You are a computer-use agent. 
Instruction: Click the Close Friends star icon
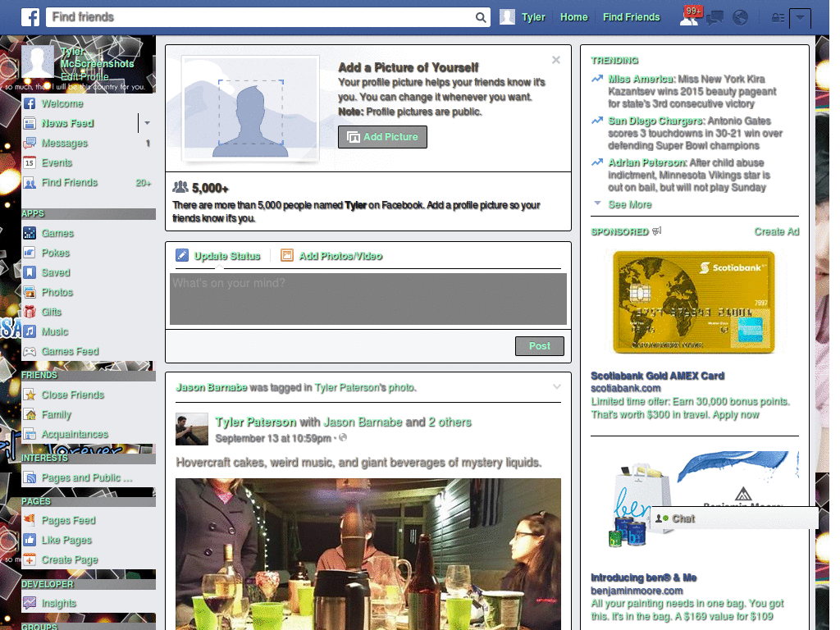(x=30, y=395)
